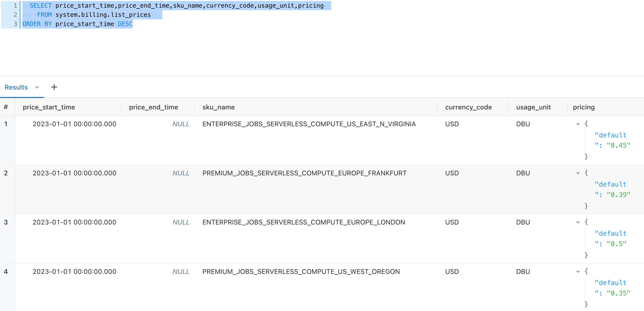
Task: Open the Results tab dropdown chevron
Action: point(37,87)
